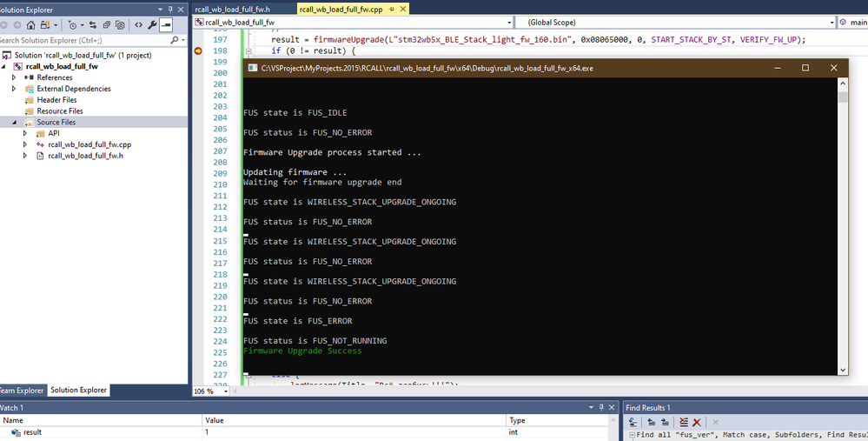The image size is (868, 441).
Task: Click 'Firmware Upgrade Success' text in console
Action: pos(302,351)
